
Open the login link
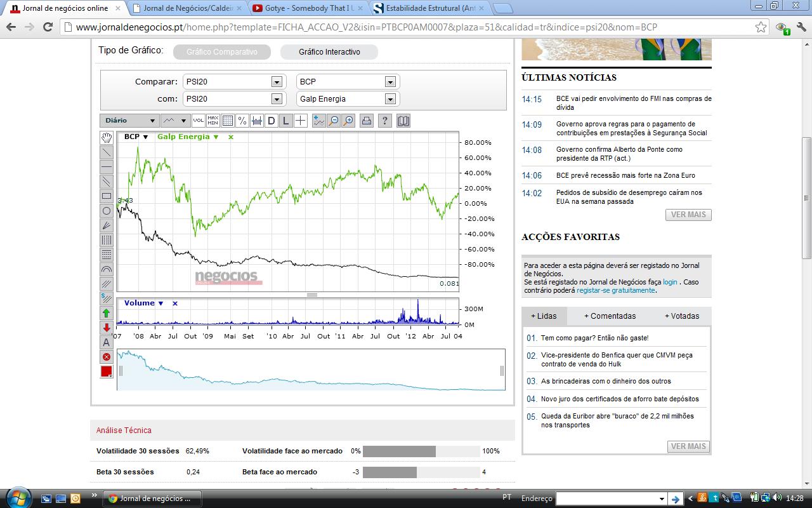pos(670,282)
